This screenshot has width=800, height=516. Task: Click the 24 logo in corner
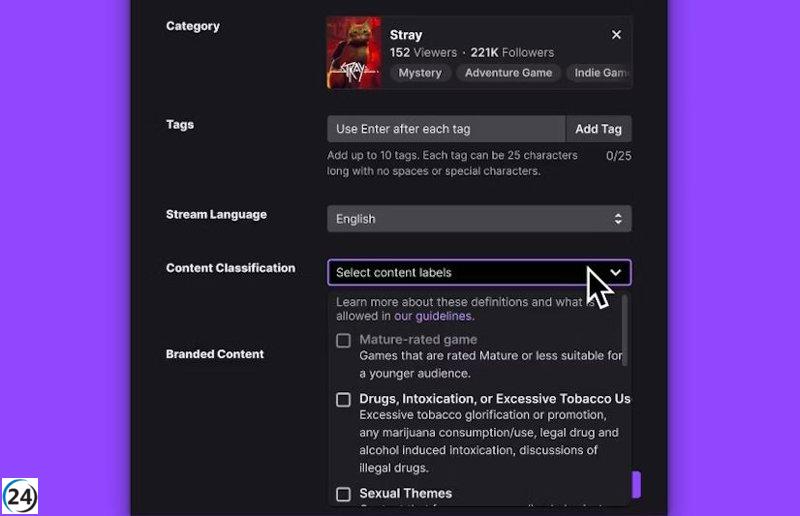[20, 496]
